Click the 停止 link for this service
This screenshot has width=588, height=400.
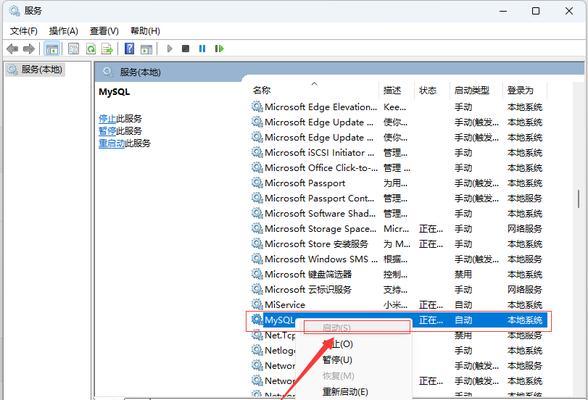(107, 119)
